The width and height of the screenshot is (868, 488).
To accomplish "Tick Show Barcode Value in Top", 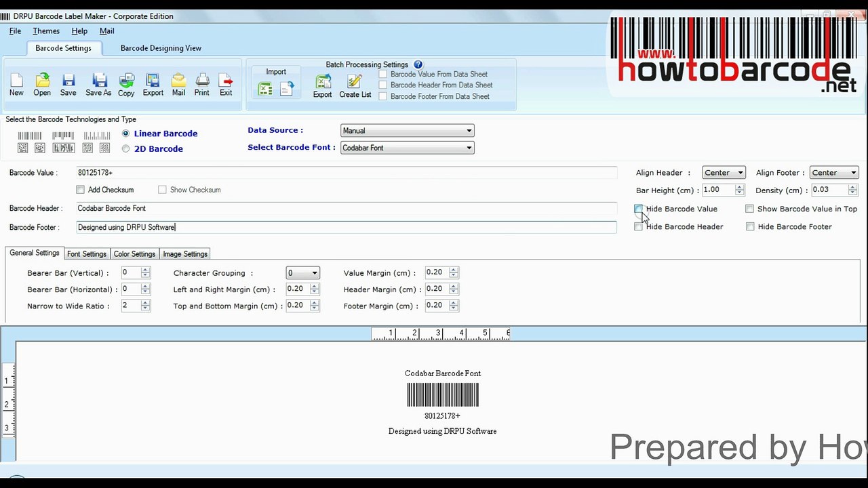I will [x=749, y=209].
